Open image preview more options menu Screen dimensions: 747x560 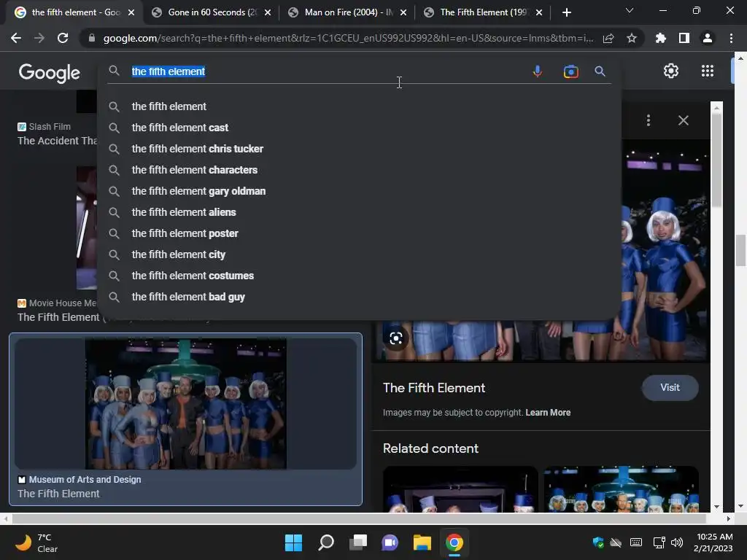point(649,120)
